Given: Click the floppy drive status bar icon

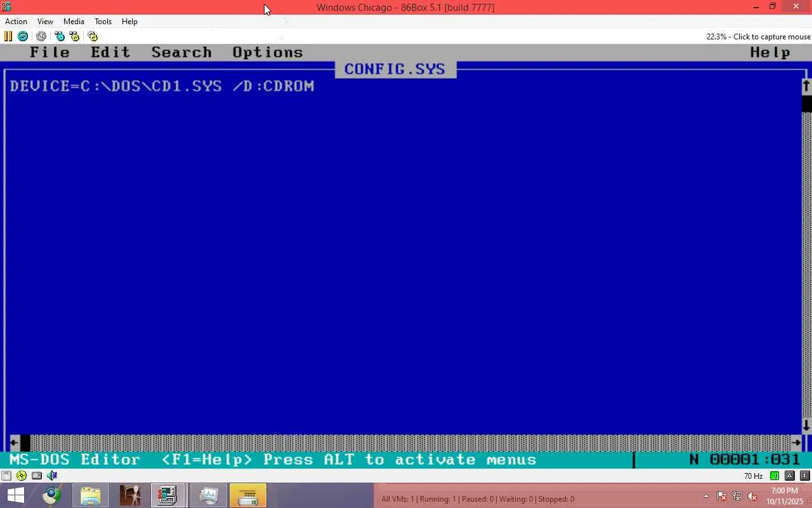Looking at the screenshot, I should [6, 476].
